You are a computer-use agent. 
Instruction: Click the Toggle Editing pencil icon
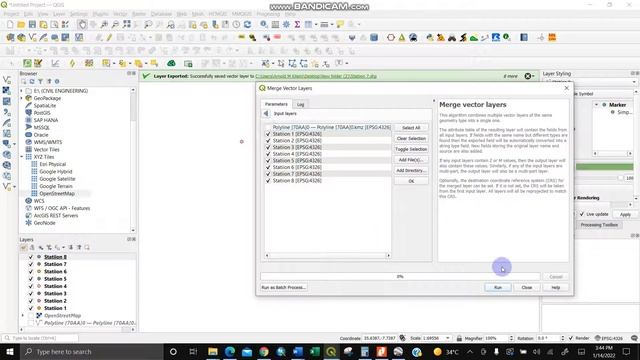tap(109, 38)
